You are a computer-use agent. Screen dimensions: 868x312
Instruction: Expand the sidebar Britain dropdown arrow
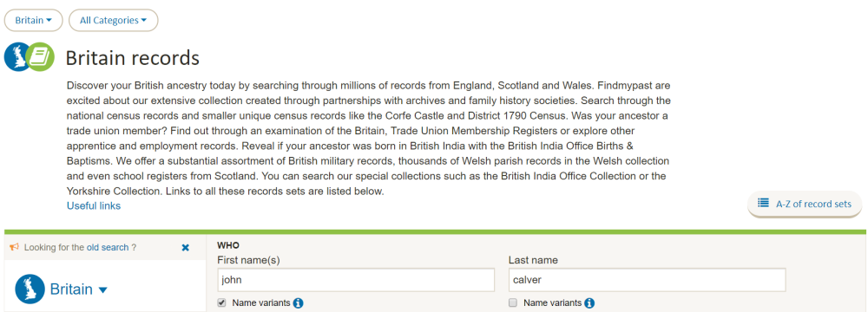pos(102,289)
